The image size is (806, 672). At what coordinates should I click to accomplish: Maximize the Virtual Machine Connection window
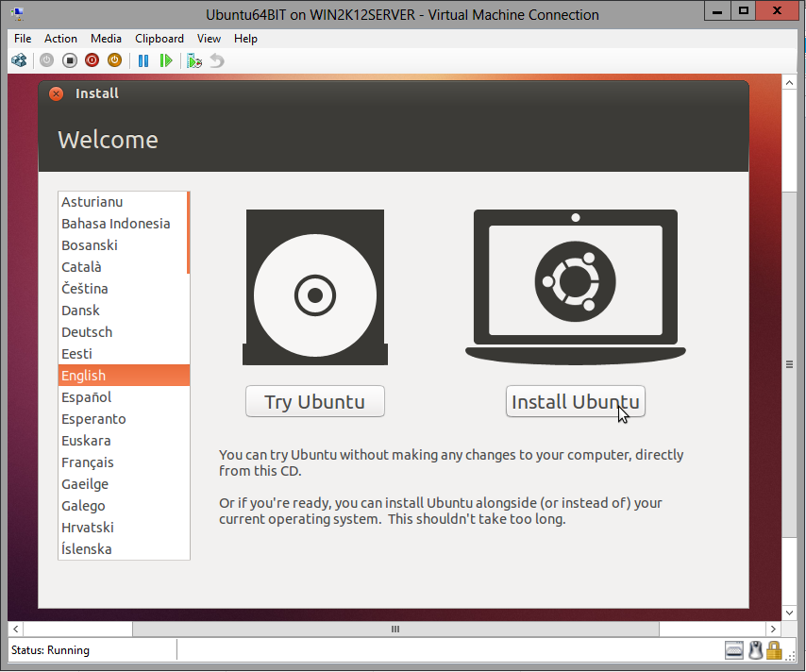point(744,10)
